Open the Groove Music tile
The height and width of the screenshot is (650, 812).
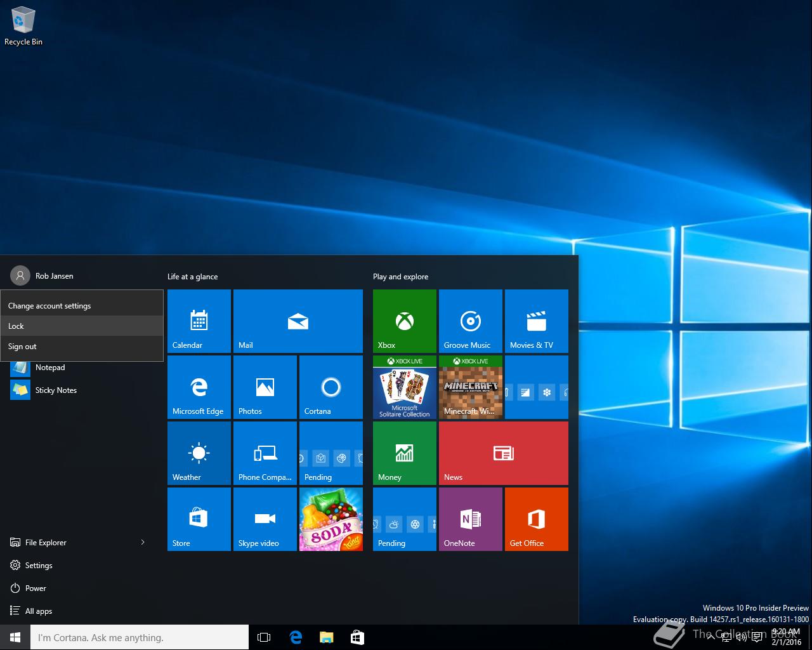471,321
